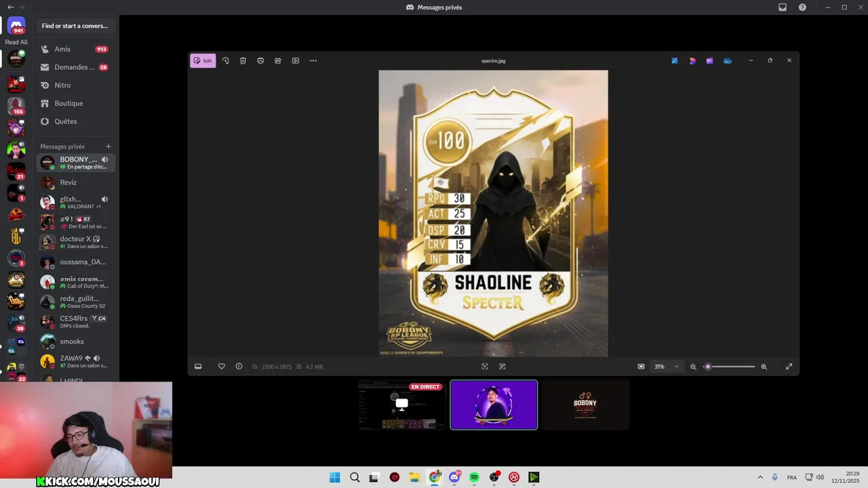Open the Nitro tab
Image resolution: width=868 pixels, height=488 pixels.
tap(75, 85)
